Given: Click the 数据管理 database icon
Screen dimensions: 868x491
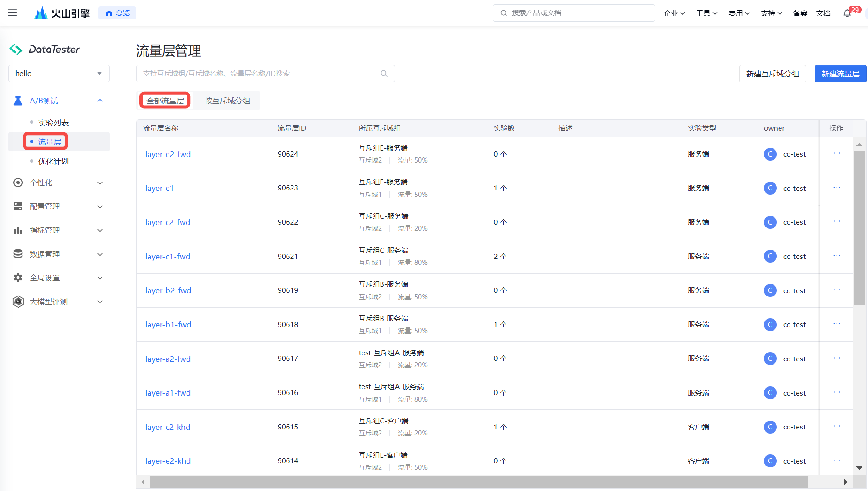Looking at the screenshot, I should (18, 254).
